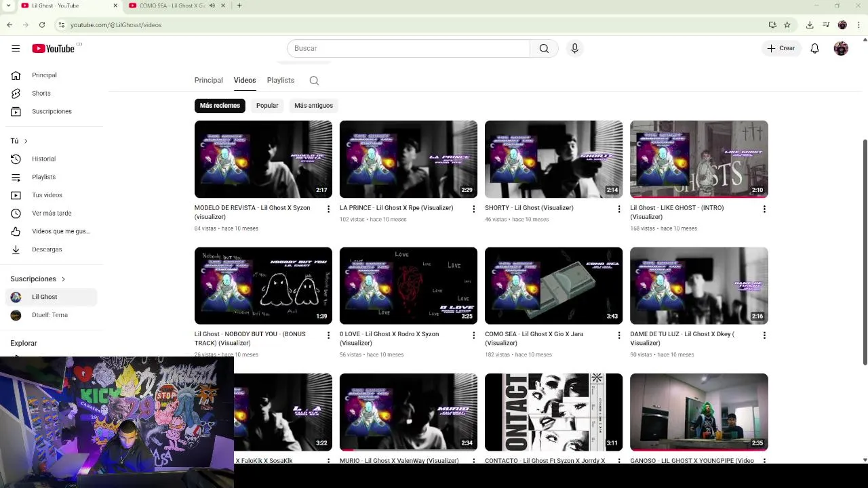The image size is (868, 488).
Task: Play the GANOSO video thumbnail
Action: coord(699,412)
